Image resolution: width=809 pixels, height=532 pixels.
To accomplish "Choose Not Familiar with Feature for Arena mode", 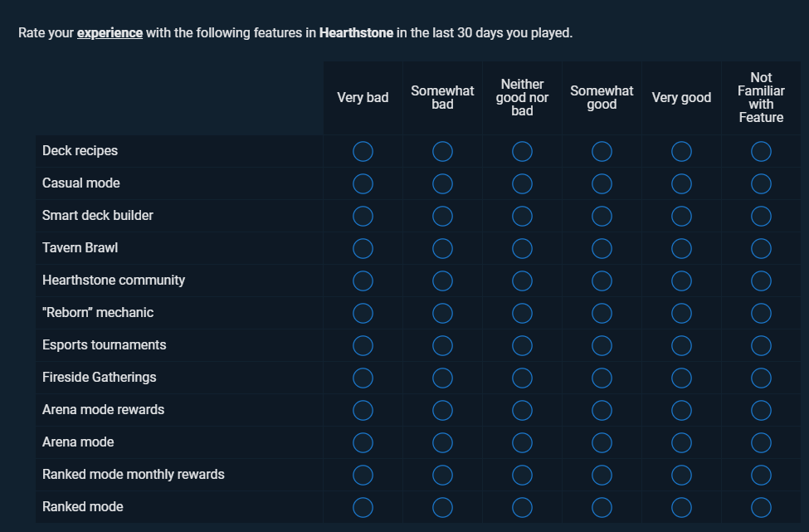I will click(x=761, y=442).
